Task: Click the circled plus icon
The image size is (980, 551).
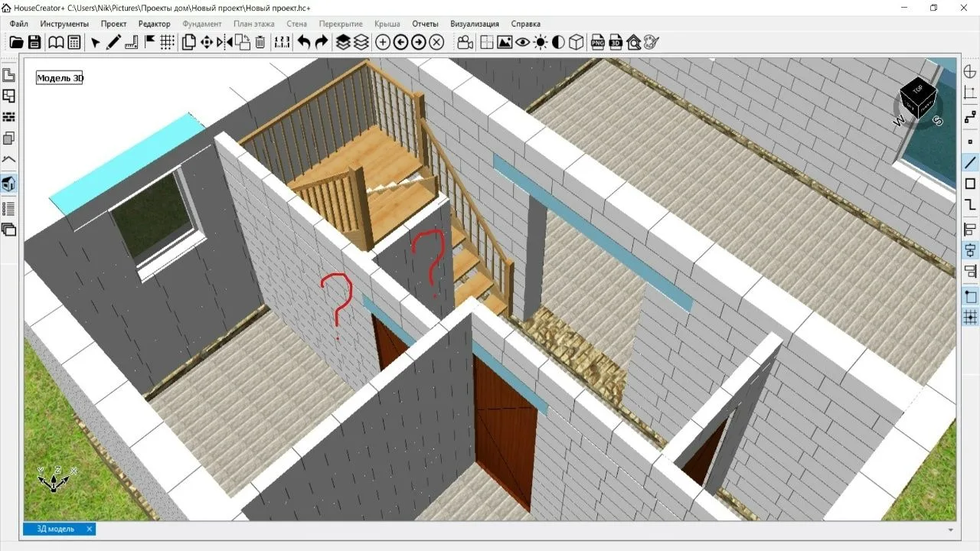Action: (x=383, y=42)
